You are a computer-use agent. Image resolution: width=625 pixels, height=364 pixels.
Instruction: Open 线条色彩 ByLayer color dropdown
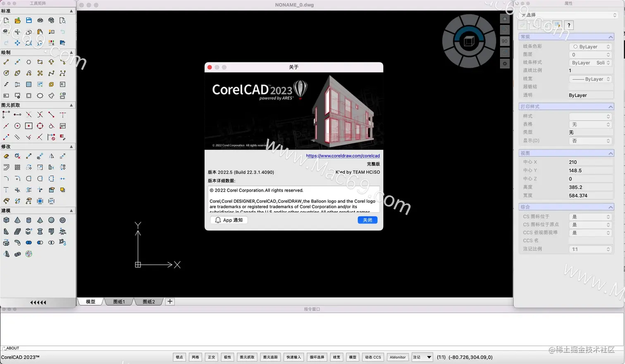(x=590, y=47)
